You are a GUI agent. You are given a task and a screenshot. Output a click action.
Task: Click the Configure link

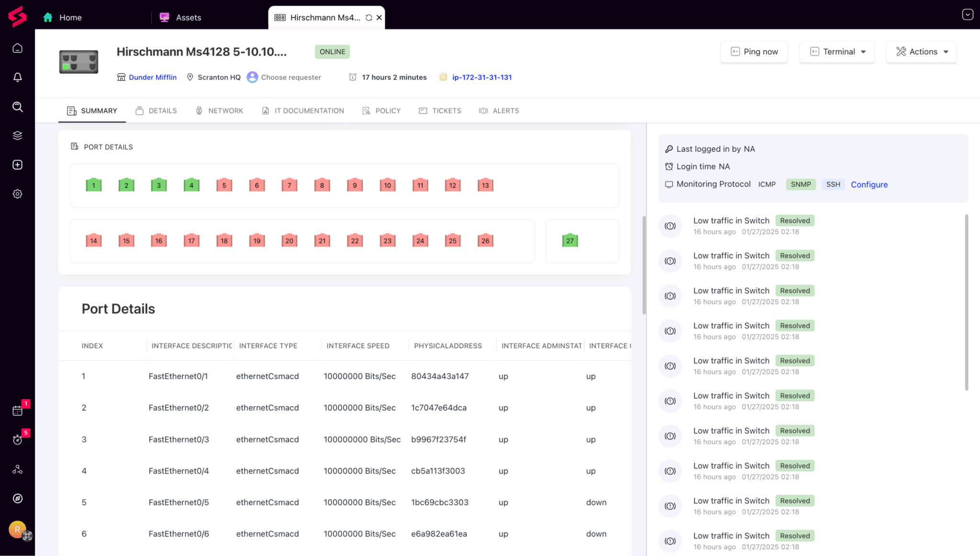pos(869,184)
